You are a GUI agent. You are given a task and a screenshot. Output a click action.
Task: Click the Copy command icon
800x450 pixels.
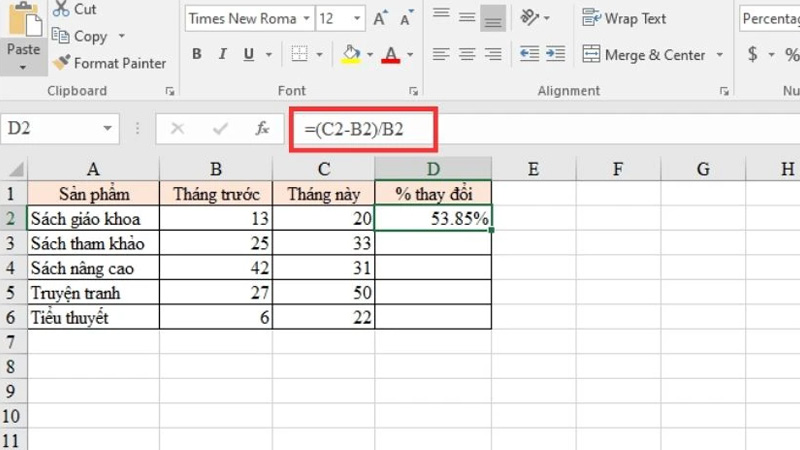coord(61,36)
